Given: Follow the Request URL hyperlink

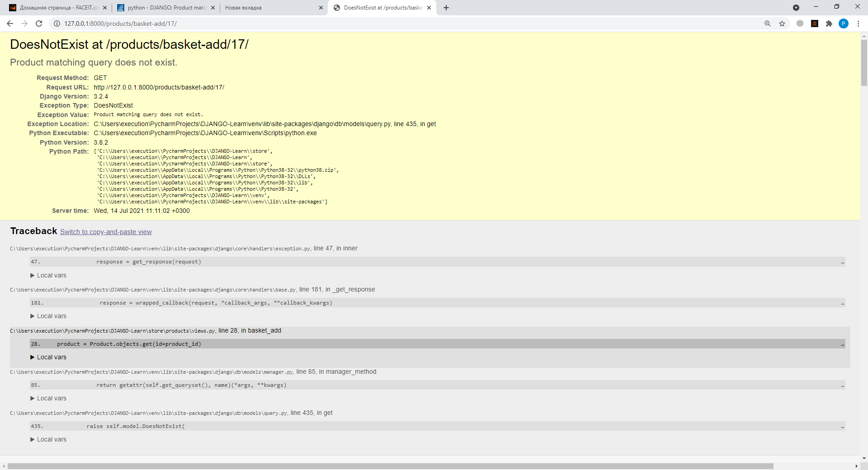Looking at the screenshot, I should click(159, 87).
